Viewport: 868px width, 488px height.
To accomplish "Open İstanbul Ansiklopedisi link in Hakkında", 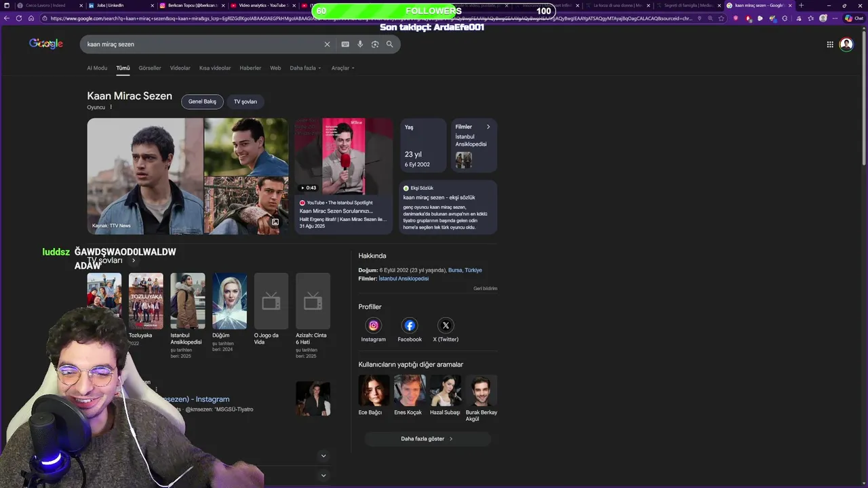I will point(403,279).
